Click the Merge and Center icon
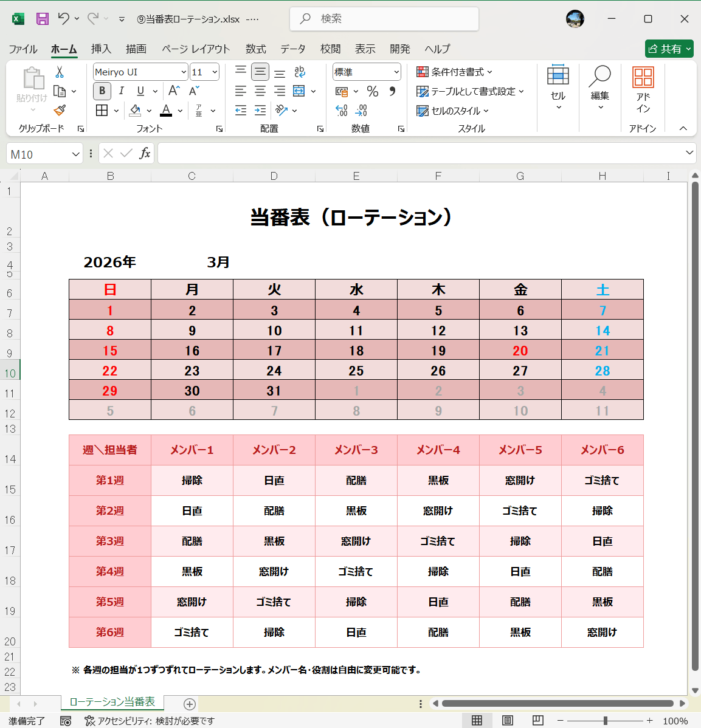 pyautogui.click(x=299, y=91)
